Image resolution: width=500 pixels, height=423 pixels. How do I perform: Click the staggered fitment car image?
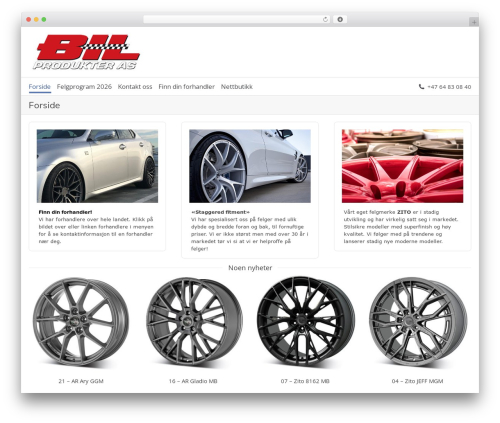[x=250, y=166]
